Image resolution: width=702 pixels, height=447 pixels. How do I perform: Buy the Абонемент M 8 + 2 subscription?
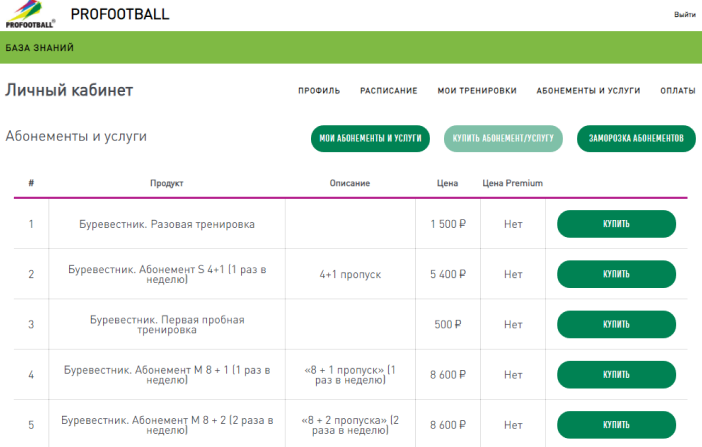[x=616, y=425]
